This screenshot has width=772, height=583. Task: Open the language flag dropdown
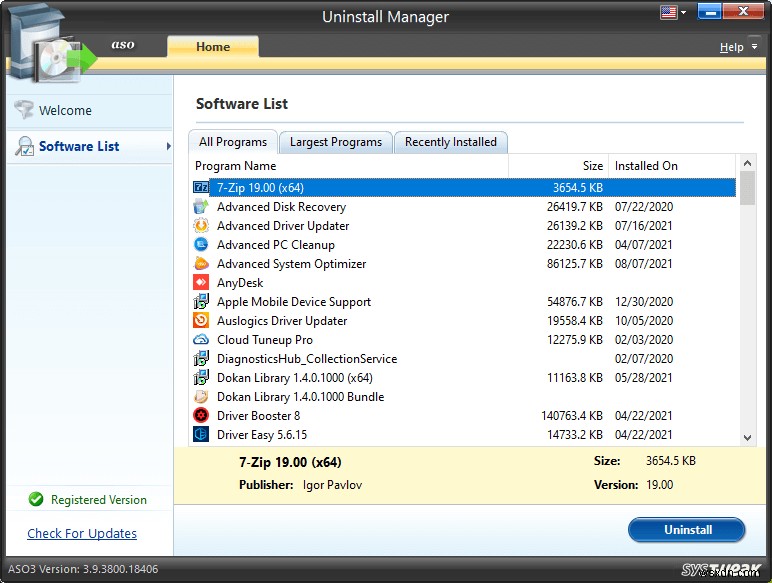[674, 13]
